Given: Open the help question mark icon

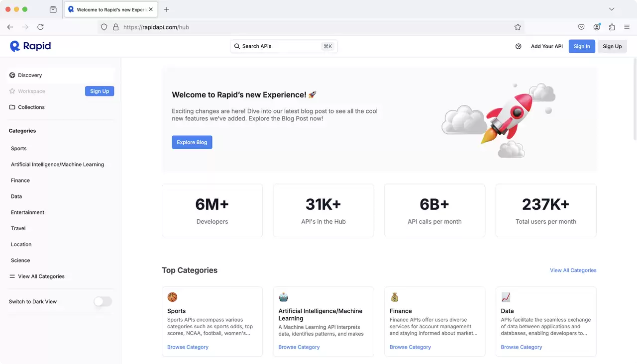Looking at the screenshot, I should coord(518,46).
